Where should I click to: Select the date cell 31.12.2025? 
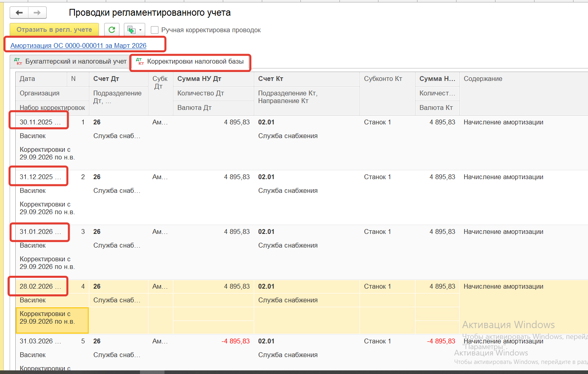point(40,177)
